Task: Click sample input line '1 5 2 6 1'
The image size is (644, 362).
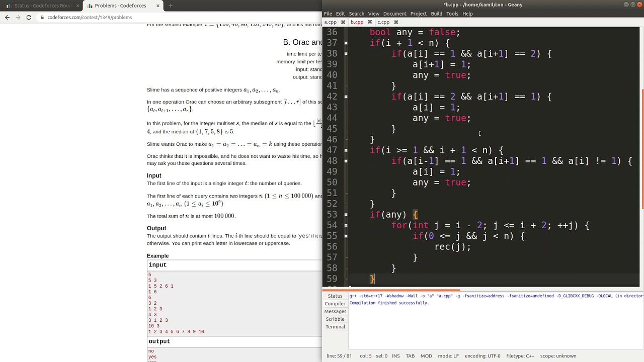Action: 160,286
